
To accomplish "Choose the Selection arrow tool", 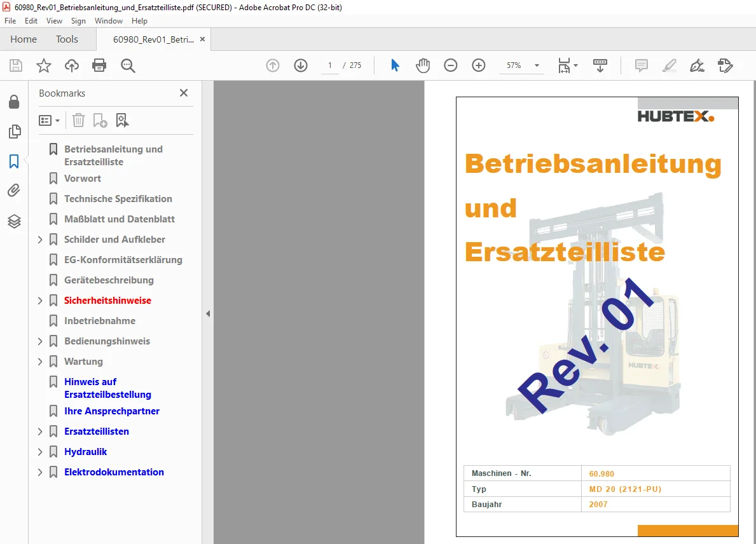I will [x=395, y=65].
